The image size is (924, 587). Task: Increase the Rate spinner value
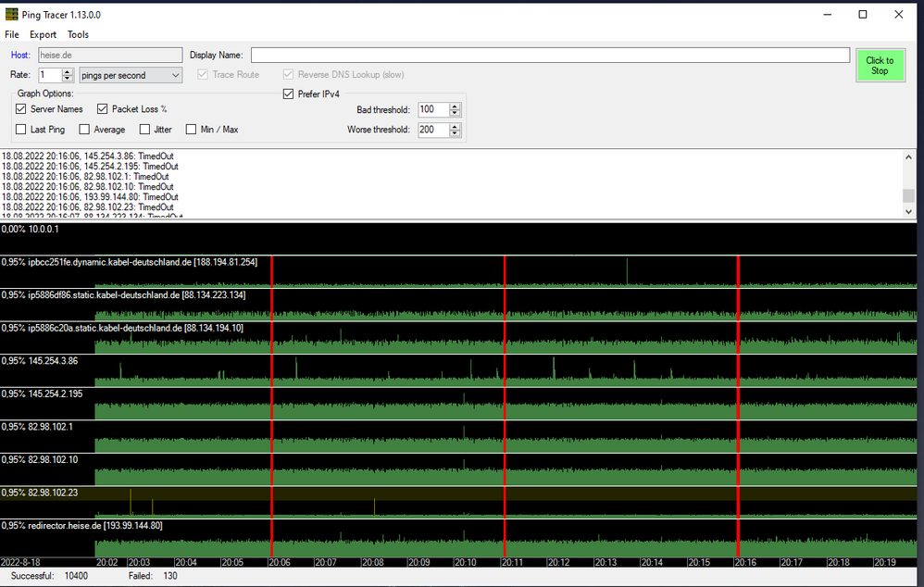pos(68,72)
